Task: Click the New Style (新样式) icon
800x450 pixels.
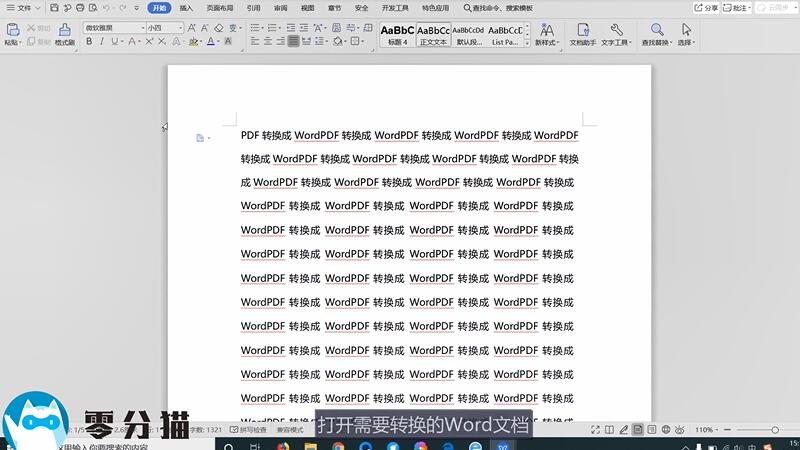Action: (546, 32)
